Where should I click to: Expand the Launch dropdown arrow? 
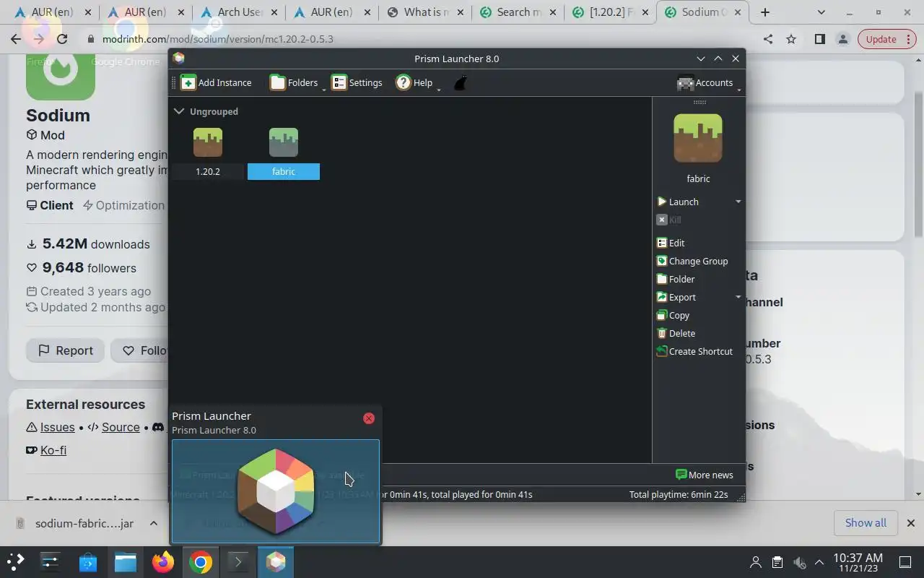(x=738, y=202)
